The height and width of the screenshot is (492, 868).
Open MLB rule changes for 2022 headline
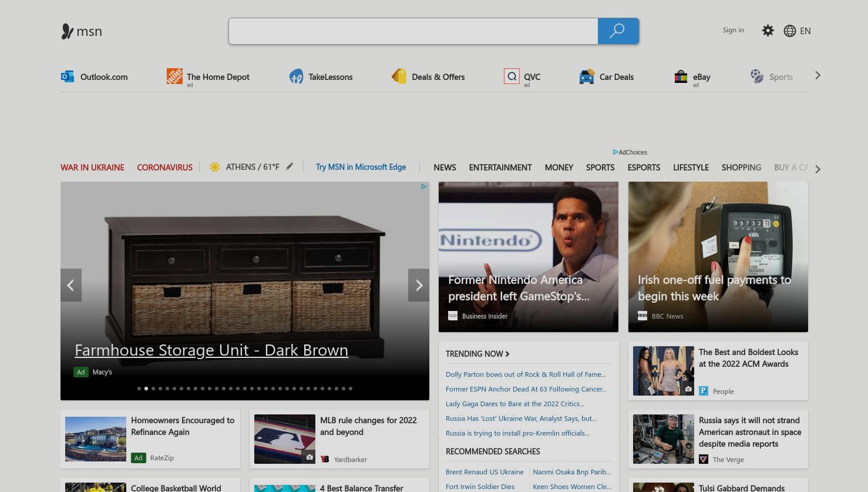[368, 426]
